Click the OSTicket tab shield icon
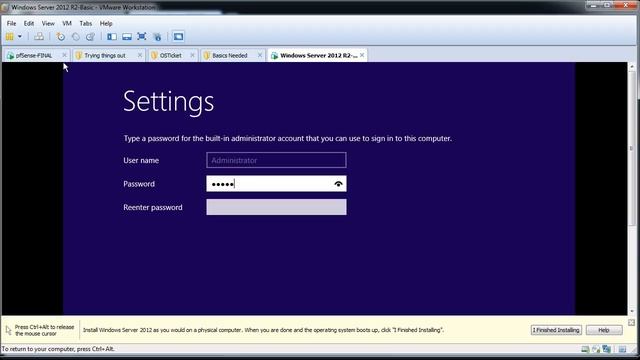Image resolution: width=640 pixels, height=360 pixels. coord(154,56)
